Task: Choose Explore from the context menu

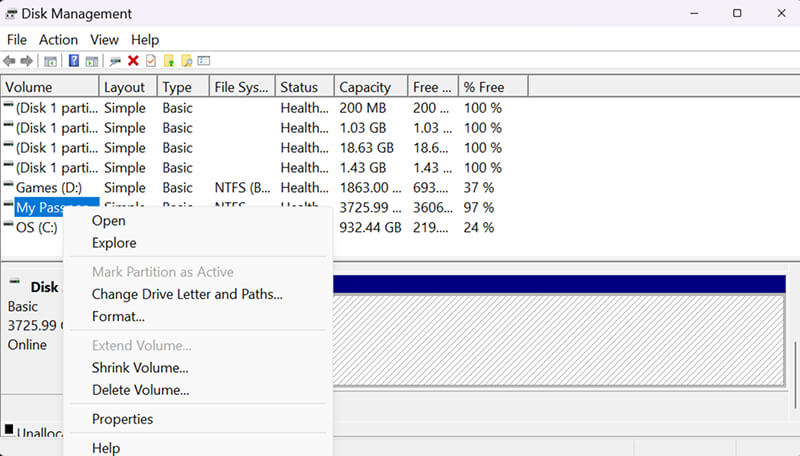Action: pyautogui.click(x=198, y=243)
